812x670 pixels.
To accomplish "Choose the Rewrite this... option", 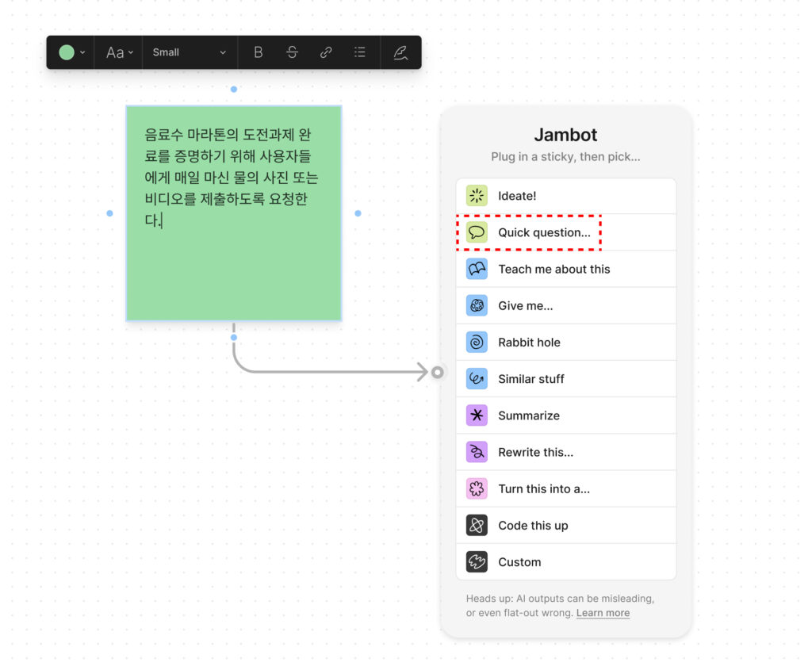I will pos(566,452).
